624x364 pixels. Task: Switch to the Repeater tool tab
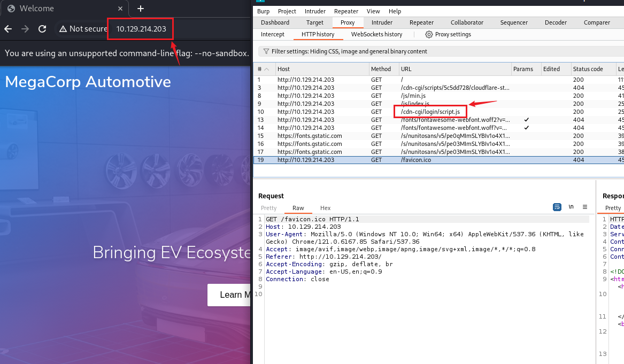pos(421,22)
